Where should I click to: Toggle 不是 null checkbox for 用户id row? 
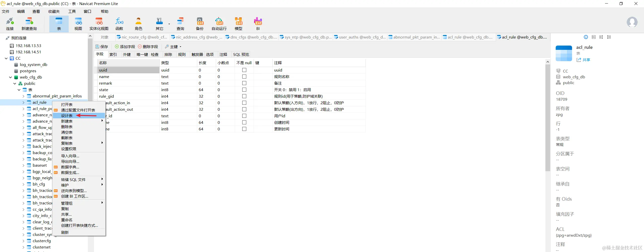[x=244, y=116]
